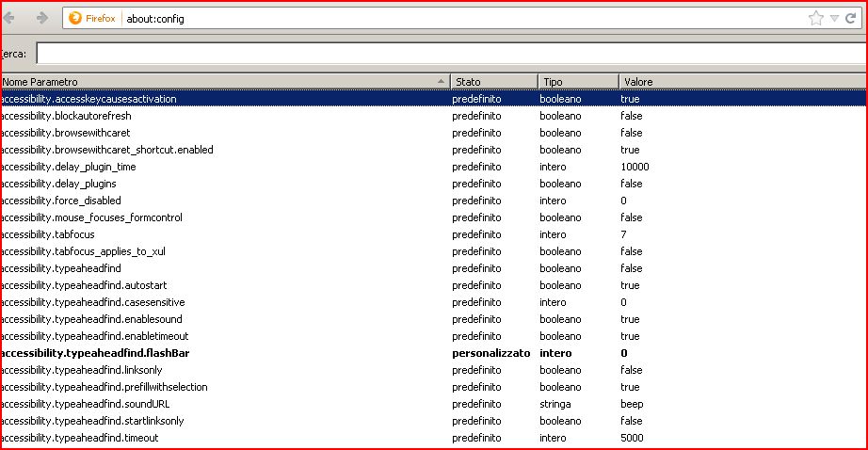Sort by the Tipo column header
The width and height of the screenshot is (868, 450).
pos(578,81)
